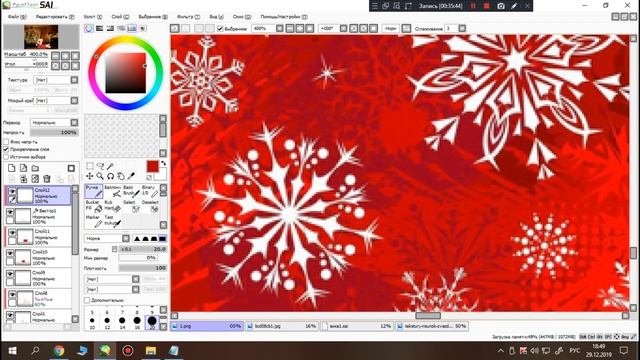This screenshot has height=360, width=640.
Task: Hide layer Слой9 via eye icon
Action: [10, 274]
